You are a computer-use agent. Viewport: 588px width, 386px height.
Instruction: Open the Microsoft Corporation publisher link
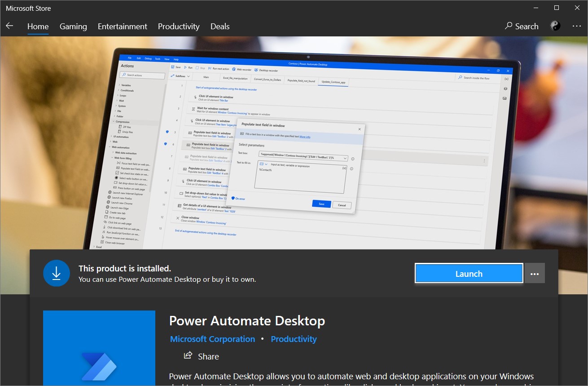pos(212,339)
